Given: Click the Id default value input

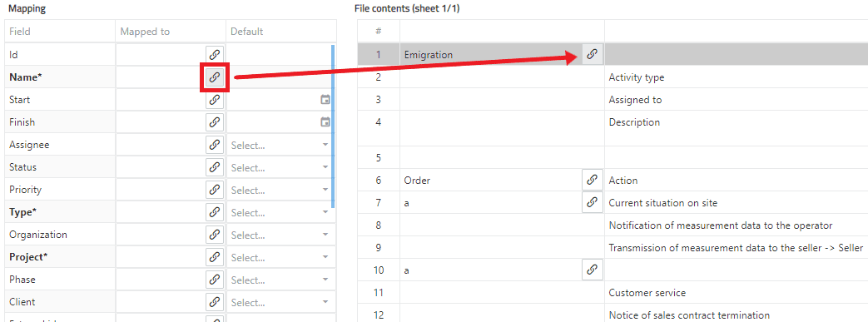Looking at the screenshot, I should point(279,55).
